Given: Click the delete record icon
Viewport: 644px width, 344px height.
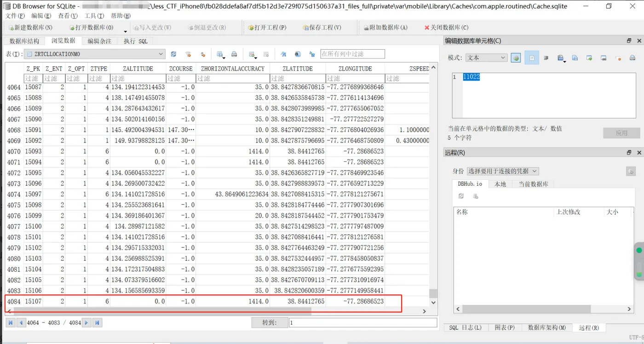Looking at the screenshot, I should (266, 54).
